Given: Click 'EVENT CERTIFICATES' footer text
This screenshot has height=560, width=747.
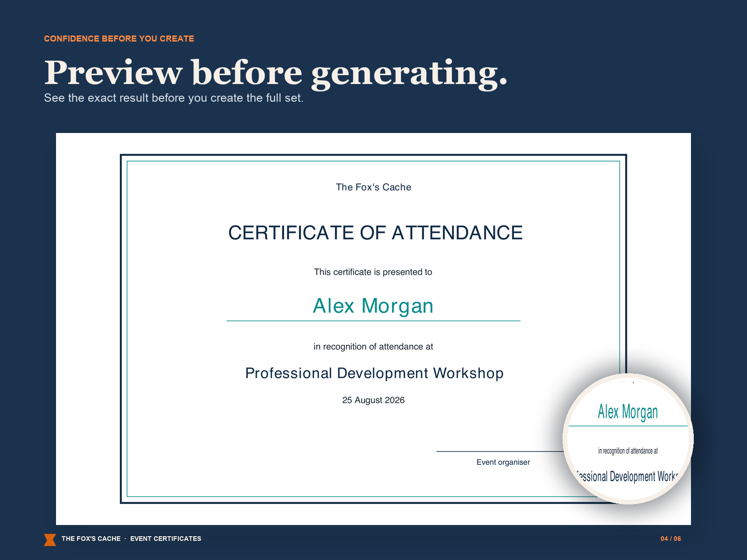Looking at the screenshot, I should pos(166,539).
